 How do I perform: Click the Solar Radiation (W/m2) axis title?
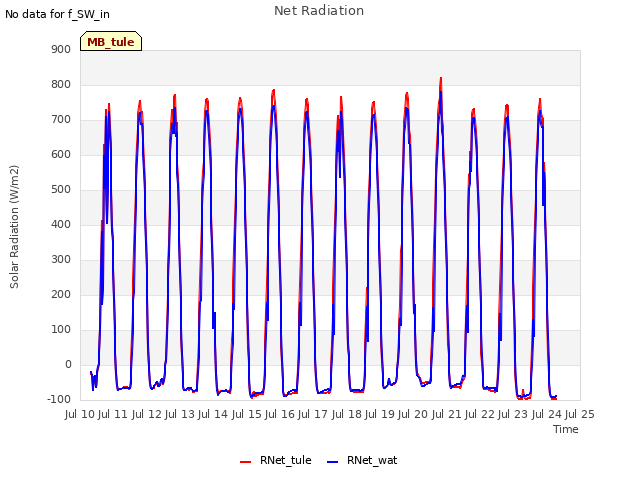[14, 227]
